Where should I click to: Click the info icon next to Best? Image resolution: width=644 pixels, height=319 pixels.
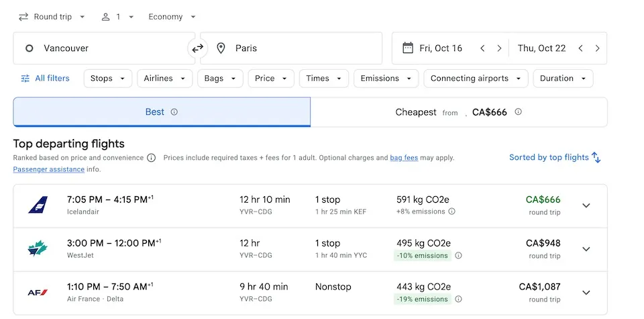(174, 111)
